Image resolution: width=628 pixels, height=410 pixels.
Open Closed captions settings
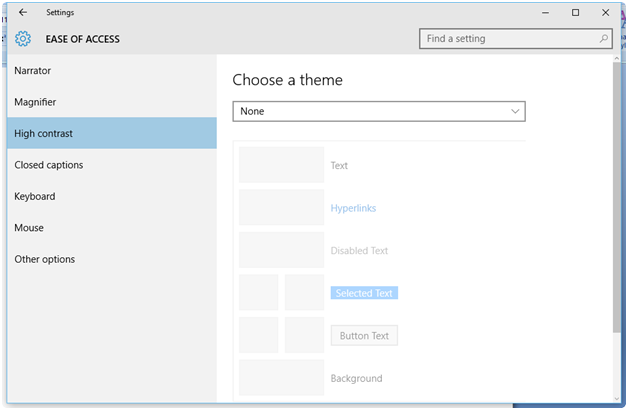[49, 165]
